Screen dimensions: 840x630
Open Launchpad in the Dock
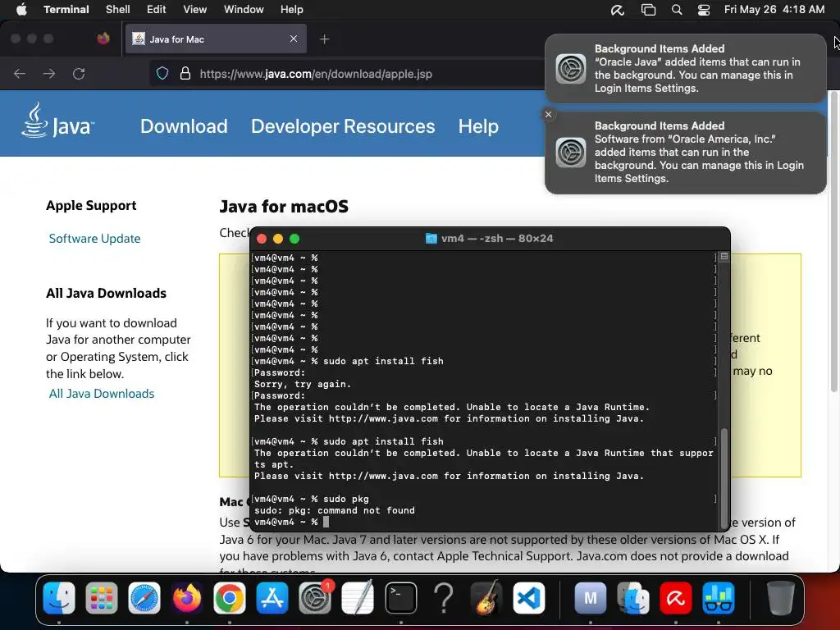(x=101, y=598)
